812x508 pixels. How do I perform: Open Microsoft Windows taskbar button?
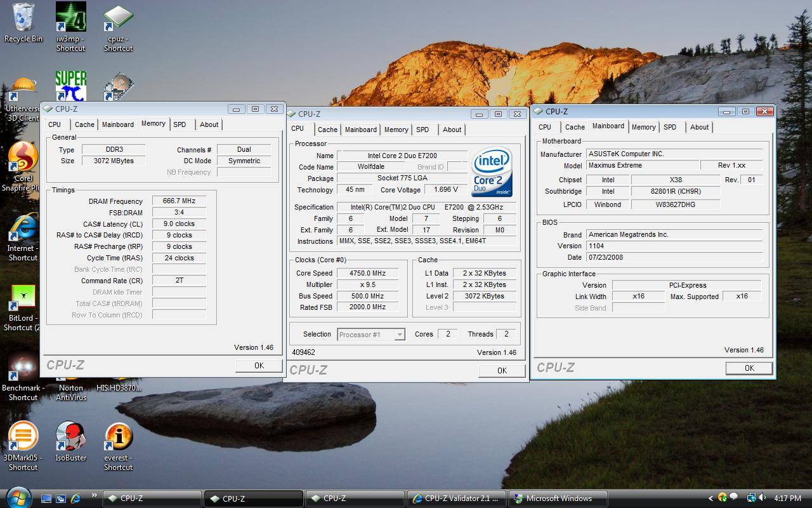[558, 498]
